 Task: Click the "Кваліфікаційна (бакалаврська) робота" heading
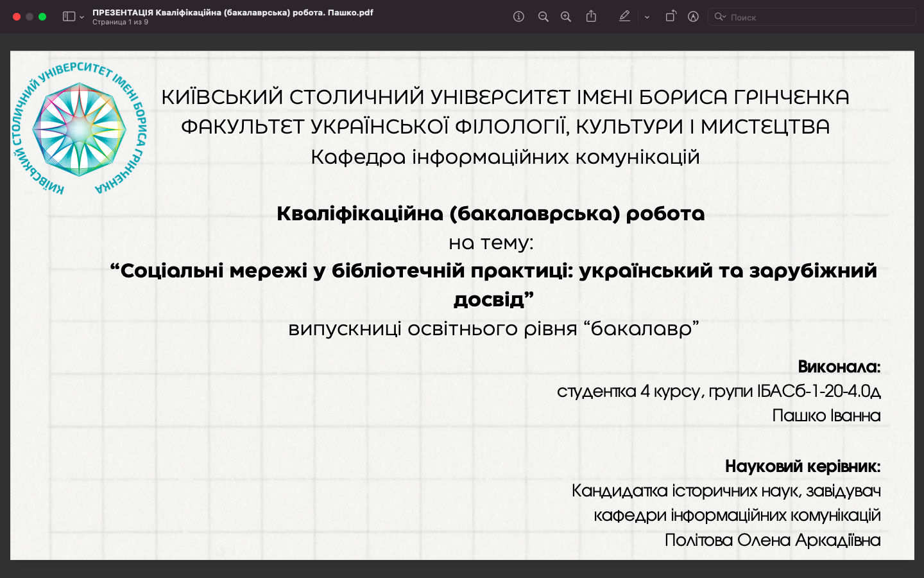click(x=490, y=214)
